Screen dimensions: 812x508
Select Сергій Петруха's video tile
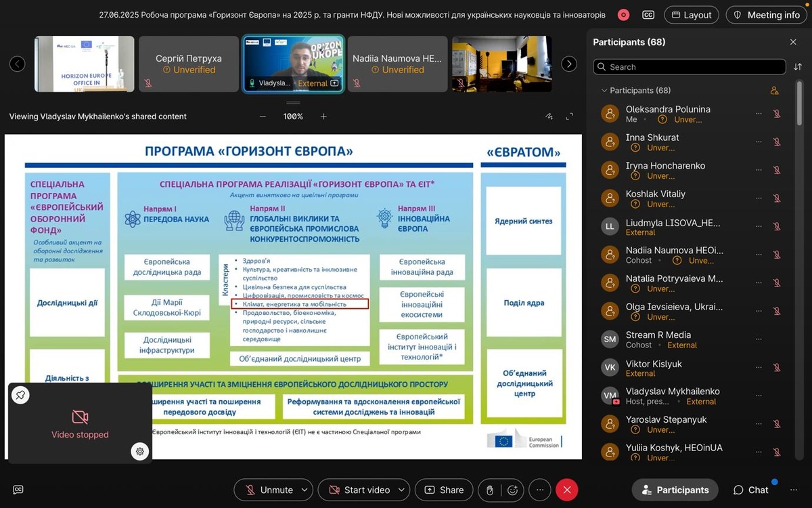click(189, 64)
